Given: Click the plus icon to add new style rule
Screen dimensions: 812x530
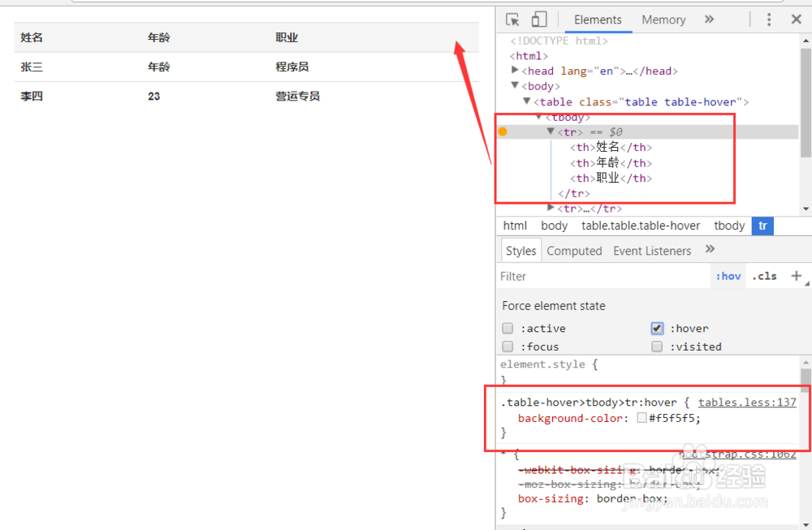Looking at the screenshot, I should [798, 276].
